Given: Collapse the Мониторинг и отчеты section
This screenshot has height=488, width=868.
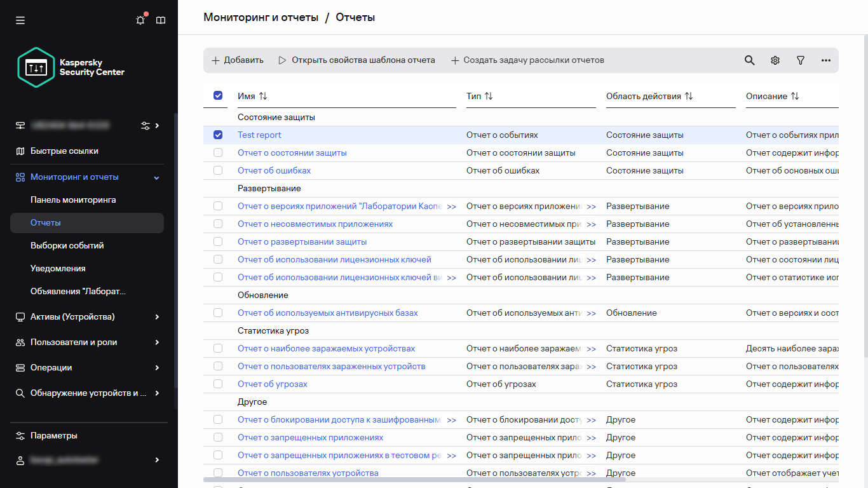Looking at the screenshot, I should point(156,177).
